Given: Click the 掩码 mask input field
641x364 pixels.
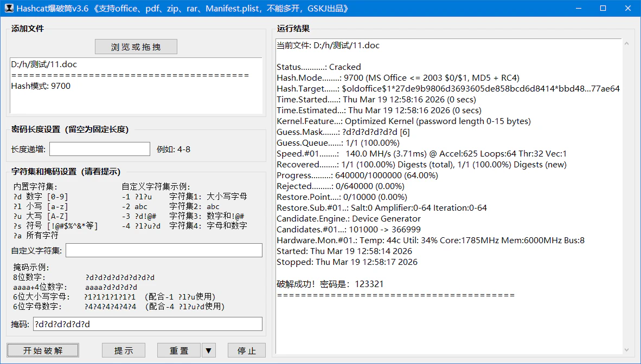Looking at the screenshot, I should [x=148, y=324].
